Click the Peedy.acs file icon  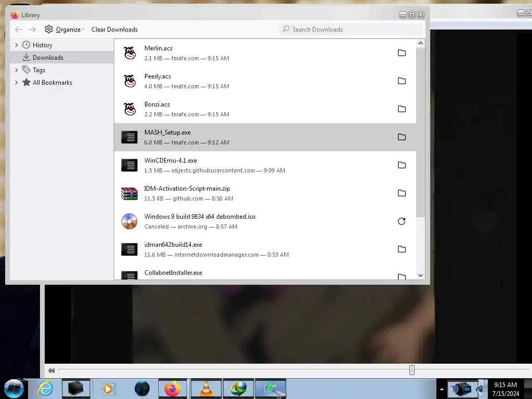pyautogui.click(x=129, y=81)
